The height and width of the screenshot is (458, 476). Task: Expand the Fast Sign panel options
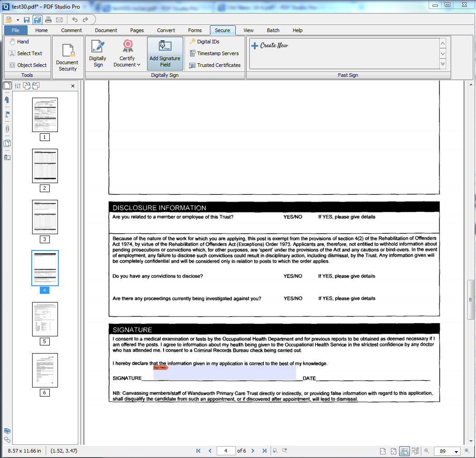(442, 65)
